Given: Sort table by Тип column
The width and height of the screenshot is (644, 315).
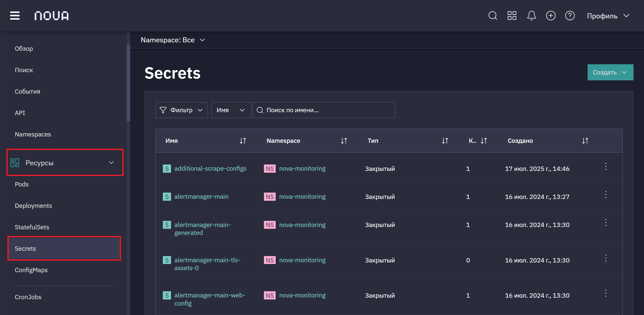Looking at the screenshot, I should 445,141.
